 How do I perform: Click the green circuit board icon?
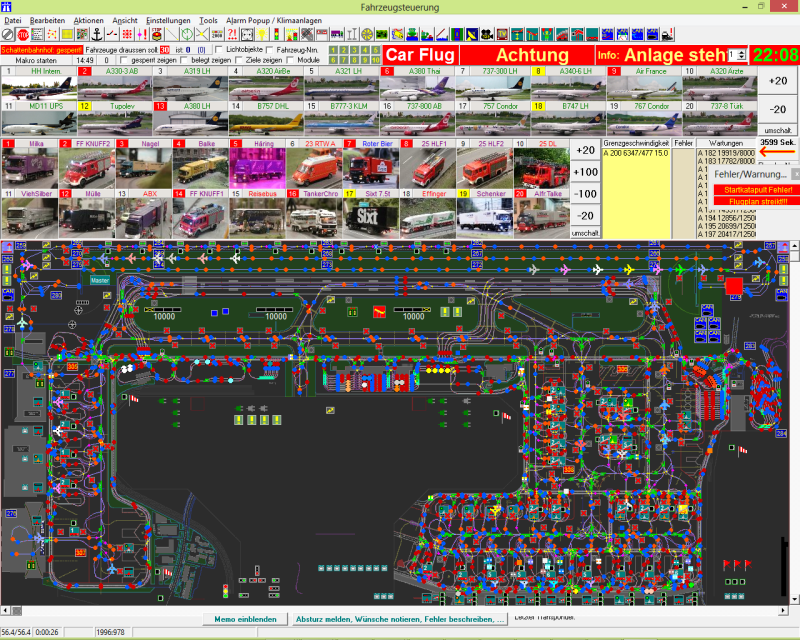(382, 35)
